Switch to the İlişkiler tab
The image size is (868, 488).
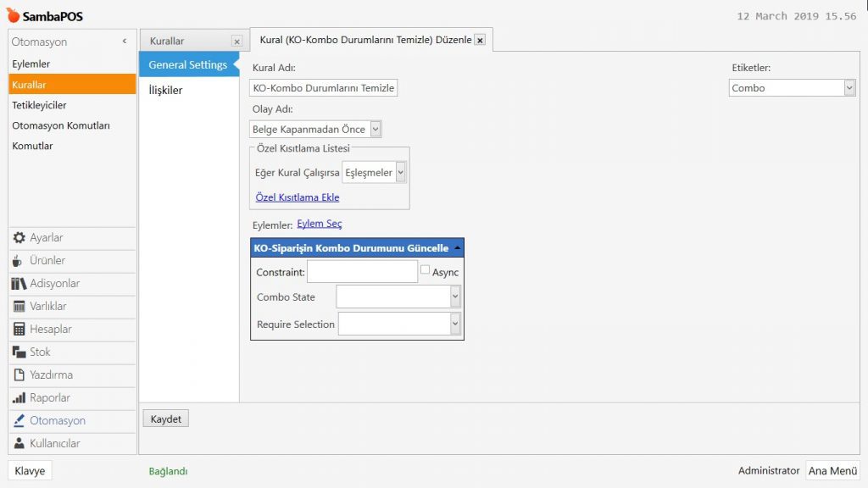165,91
